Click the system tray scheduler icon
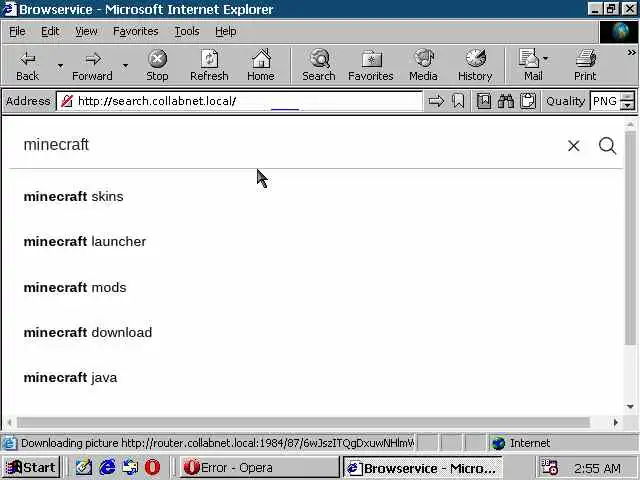Image resolution: width=640 pixels, height=480 pixels. coord(549,467)
